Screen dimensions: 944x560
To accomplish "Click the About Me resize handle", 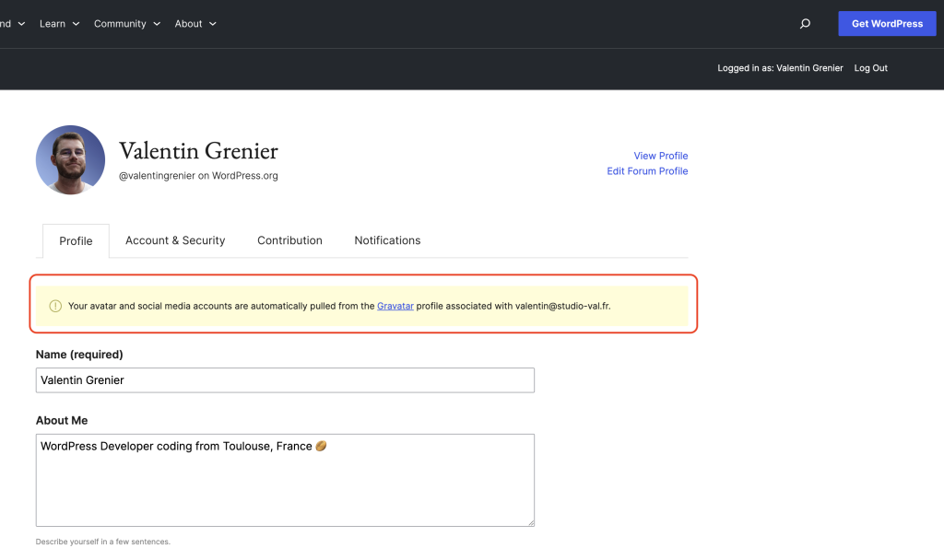I will 531,523.
